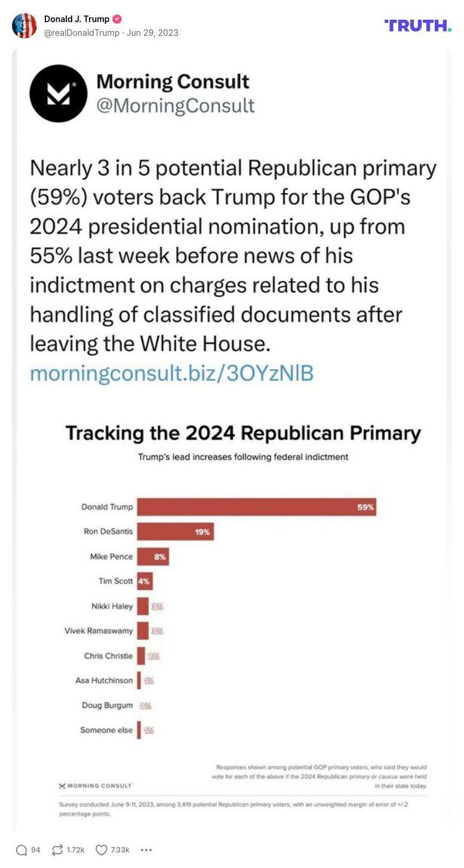The image size is (464, 868).
Task: Open the morningconsult.biz link in image
Action: point(171,373)
